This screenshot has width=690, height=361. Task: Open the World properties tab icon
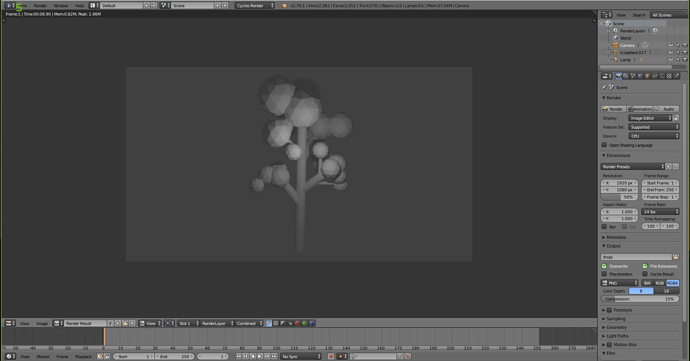click(x=640, y=76)
